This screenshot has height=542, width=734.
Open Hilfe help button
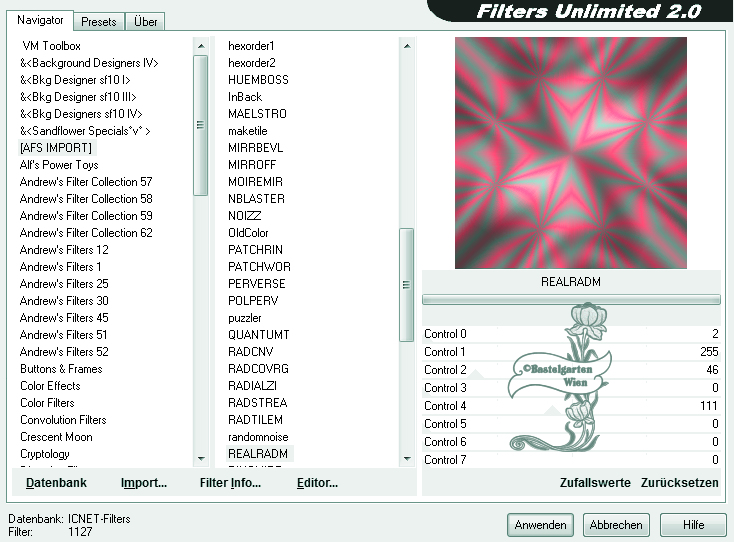click(x=694, y=525)
